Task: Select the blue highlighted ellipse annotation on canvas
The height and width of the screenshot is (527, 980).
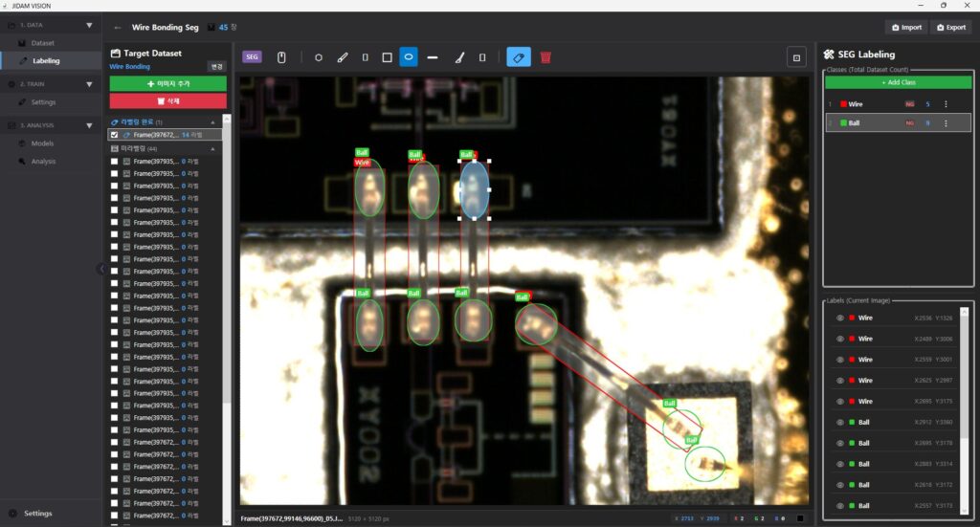Action: pos(475,189)
